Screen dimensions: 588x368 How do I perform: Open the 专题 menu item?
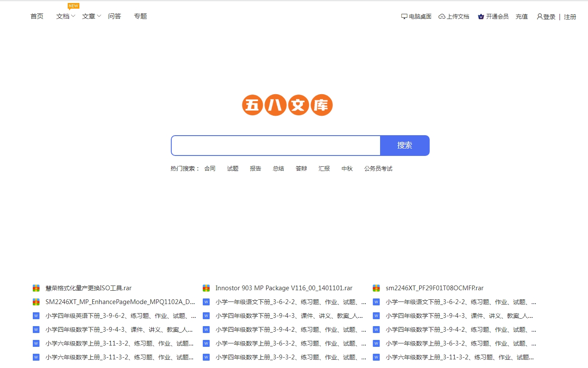(x=140, y=16)
